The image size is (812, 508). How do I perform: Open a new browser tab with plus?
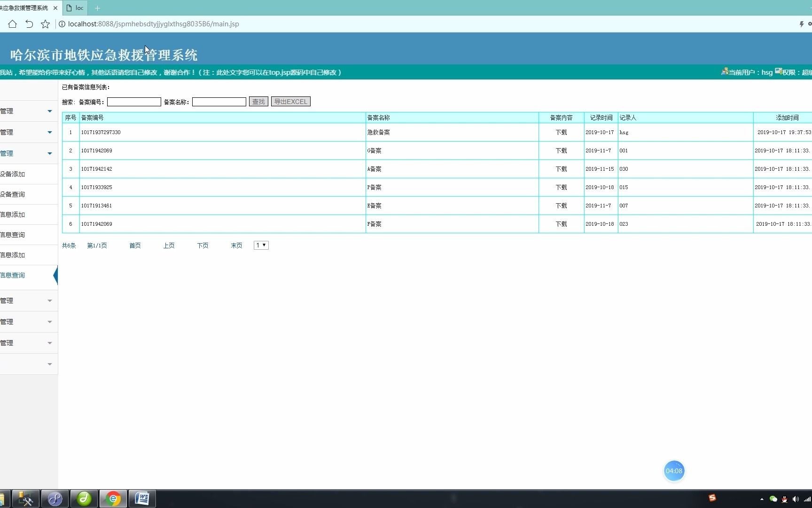(x=97, y=8)
